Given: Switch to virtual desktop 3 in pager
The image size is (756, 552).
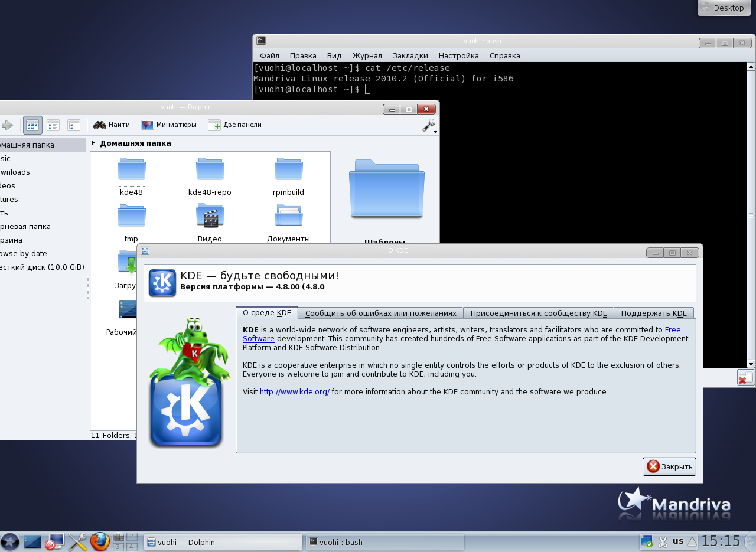Looking at the screenshot, I should coord(119,547).
